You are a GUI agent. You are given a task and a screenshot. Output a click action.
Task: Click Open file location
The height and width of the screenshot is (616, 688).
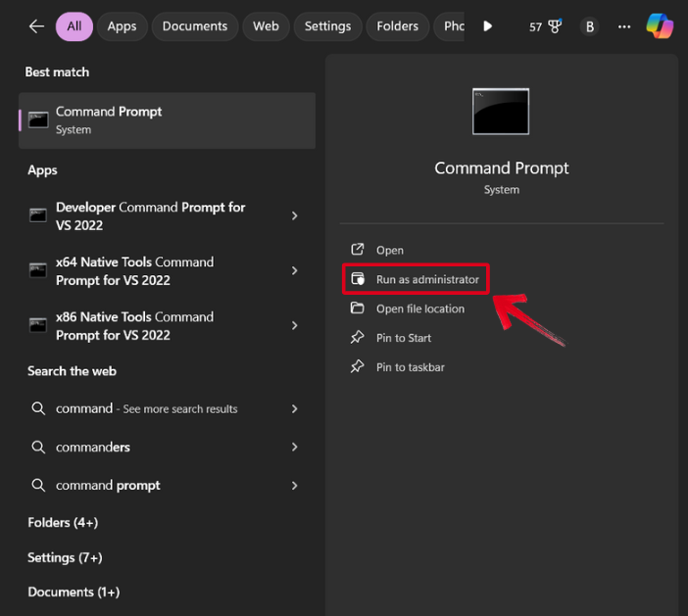[x=419, y=308]
